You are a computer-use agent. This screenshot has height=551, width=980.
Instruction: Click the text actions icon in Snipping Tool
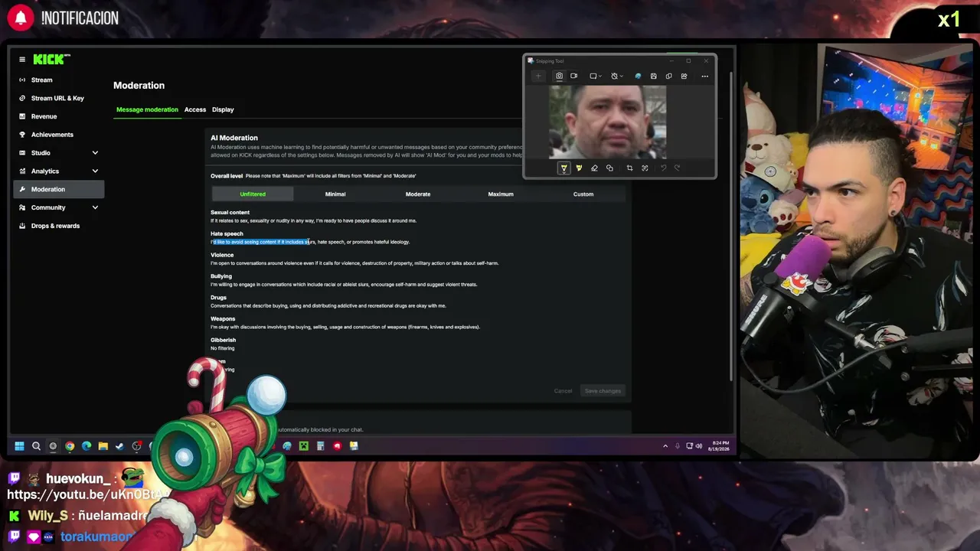[x=645, y=168]
